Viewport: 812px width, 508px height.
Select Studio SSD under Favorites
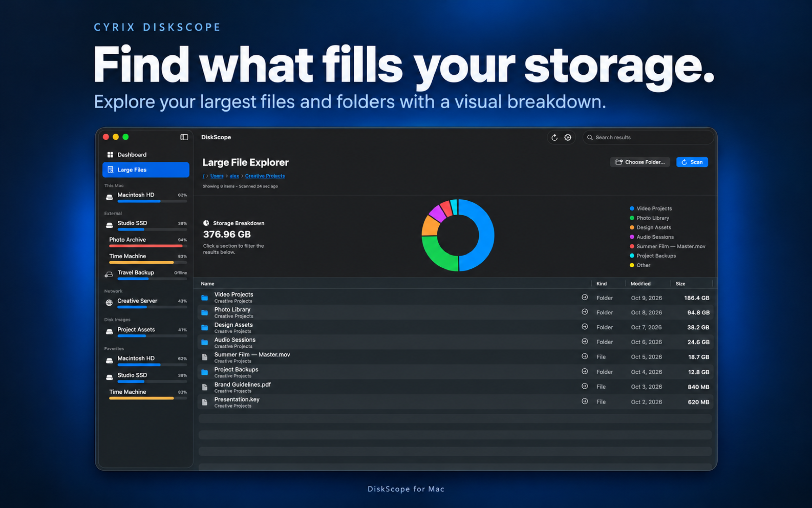point(146,377)
